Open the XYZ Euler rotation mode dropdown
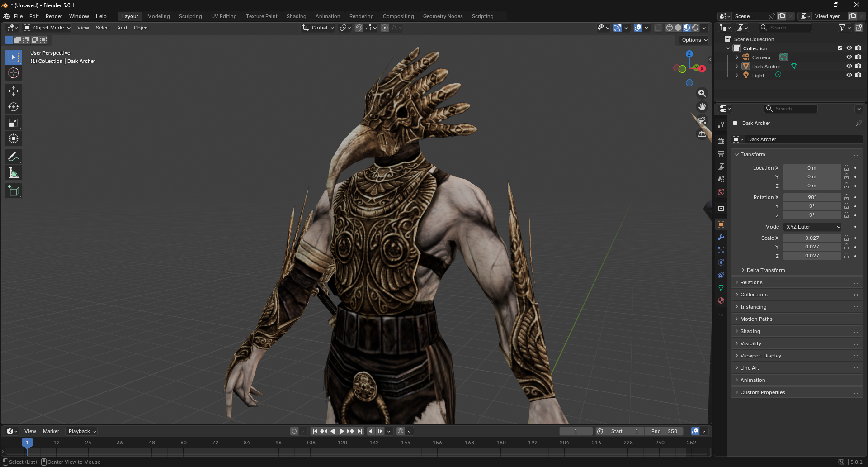868x467 pixels. 812,227
